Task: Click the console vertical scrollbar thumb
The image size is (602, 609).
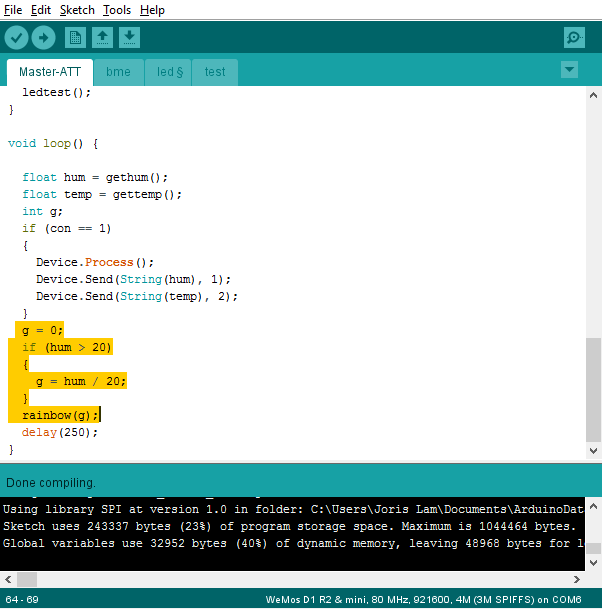Action: (x=593, y=548)
